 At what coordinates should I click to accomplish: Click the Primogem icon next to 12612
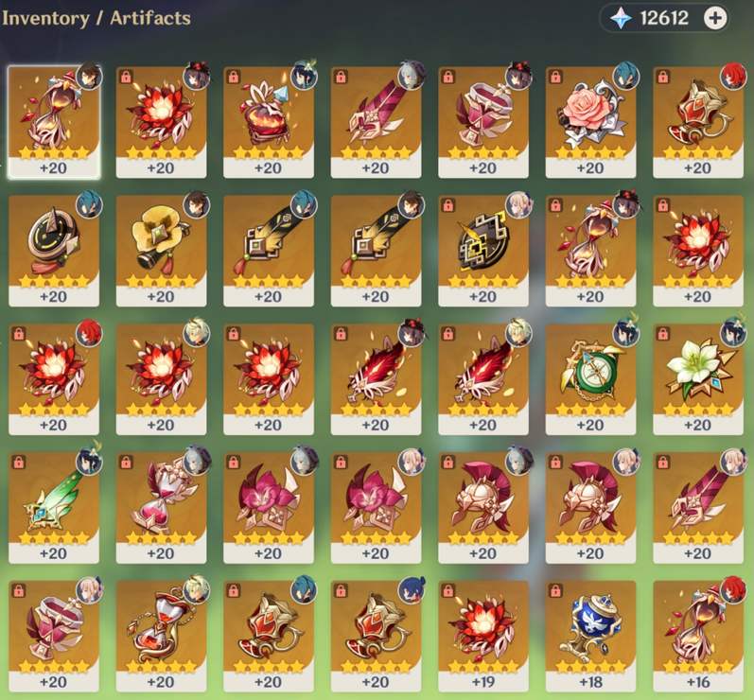[x=621, y=18]
